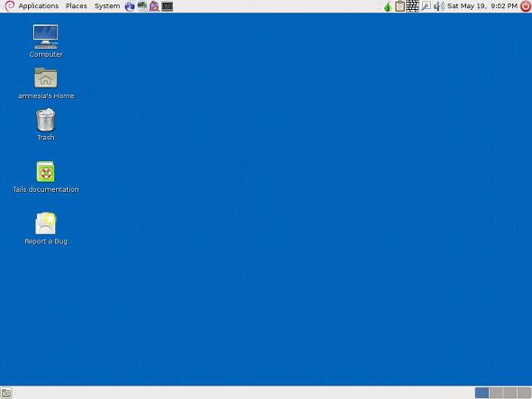Image resolution: width=532 pixels, height=399 pixels.
Task: Open the clipboard encryption applet icon
Action: tap(400, 6)
